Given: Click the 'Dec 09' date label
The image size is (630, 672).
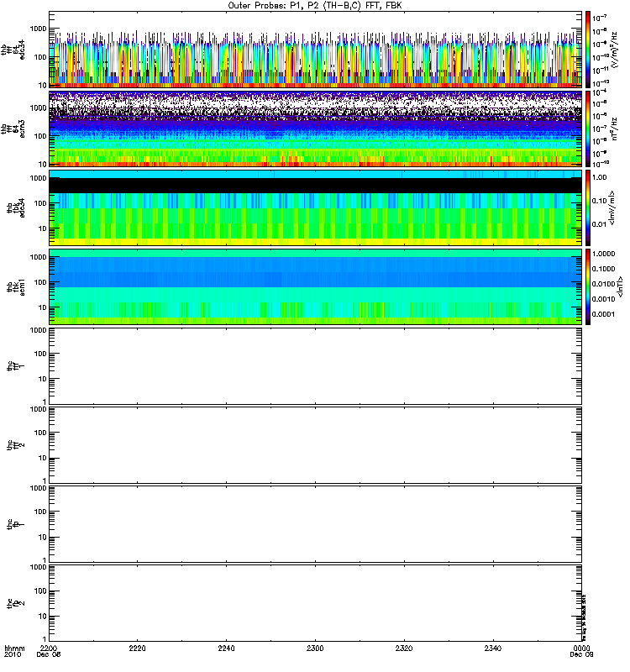Looking at the screenshot, I should pyautogui.click(x=581, y=655).
